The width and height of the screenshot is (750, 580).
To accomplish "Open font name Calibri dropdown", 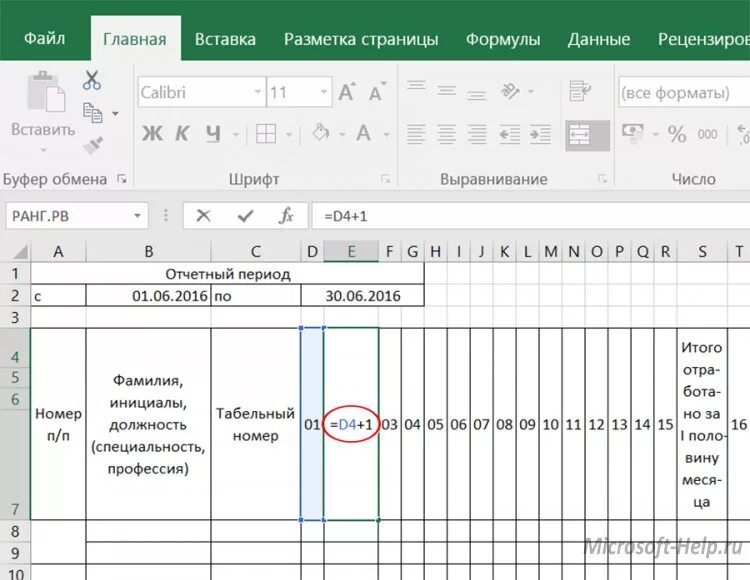I will pos(258,92).
